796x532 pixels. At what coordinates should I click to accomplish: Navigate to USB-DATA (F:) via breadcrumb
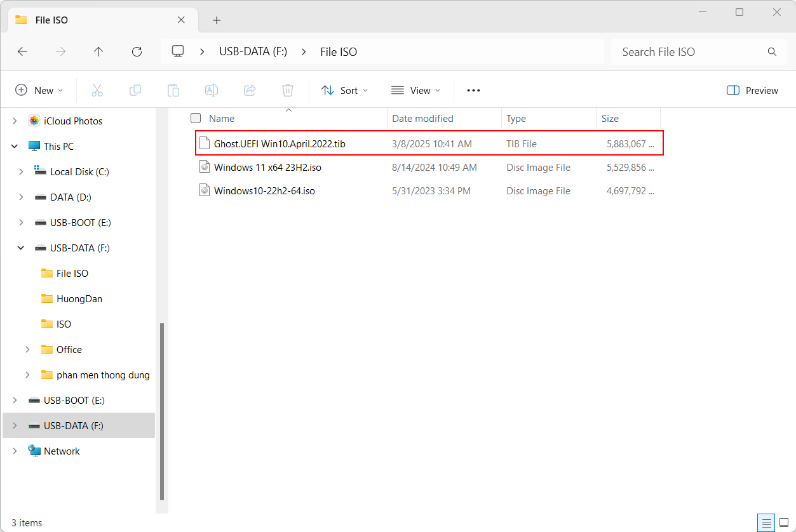pyautogui.click(x=252, y=51)
